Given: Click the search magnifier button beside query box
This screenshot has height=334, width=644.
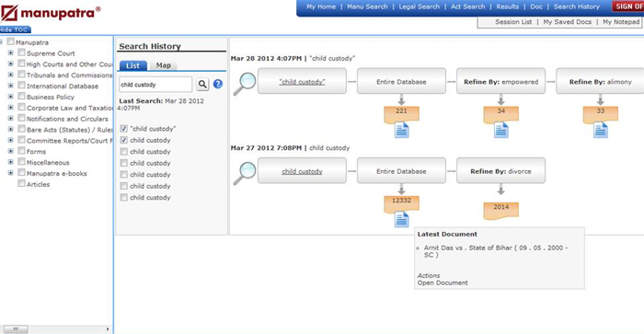Looking at the screenshot, I should (202, 85).
